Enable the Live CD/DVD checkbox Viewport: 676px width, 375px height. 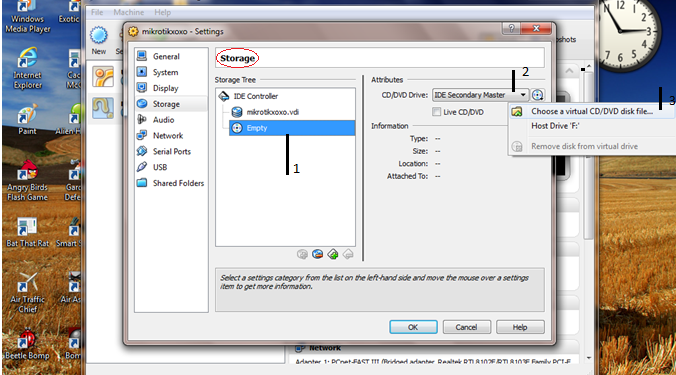pos(436,112)
